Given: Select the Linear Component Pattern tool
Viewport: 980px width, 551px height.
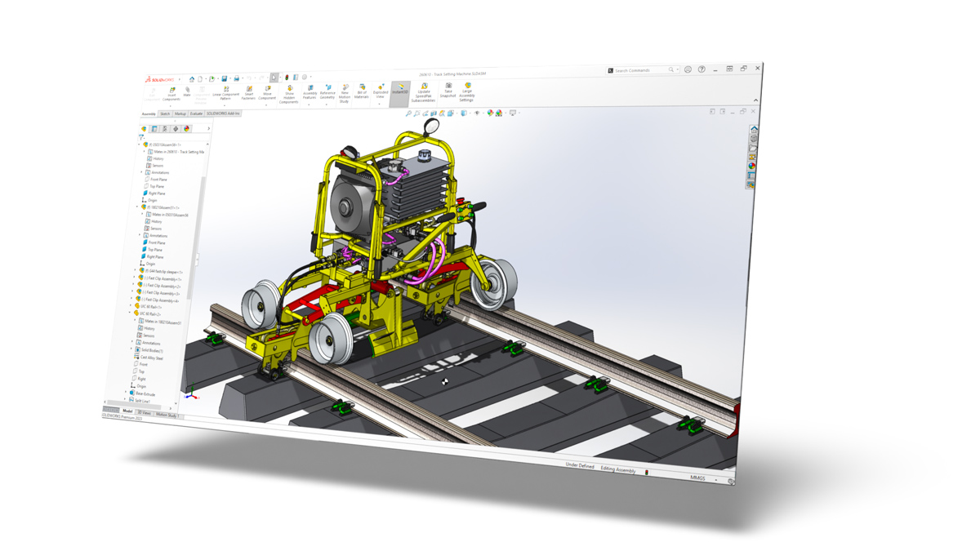Looking at the screenshot, I should tap(225, 92).
